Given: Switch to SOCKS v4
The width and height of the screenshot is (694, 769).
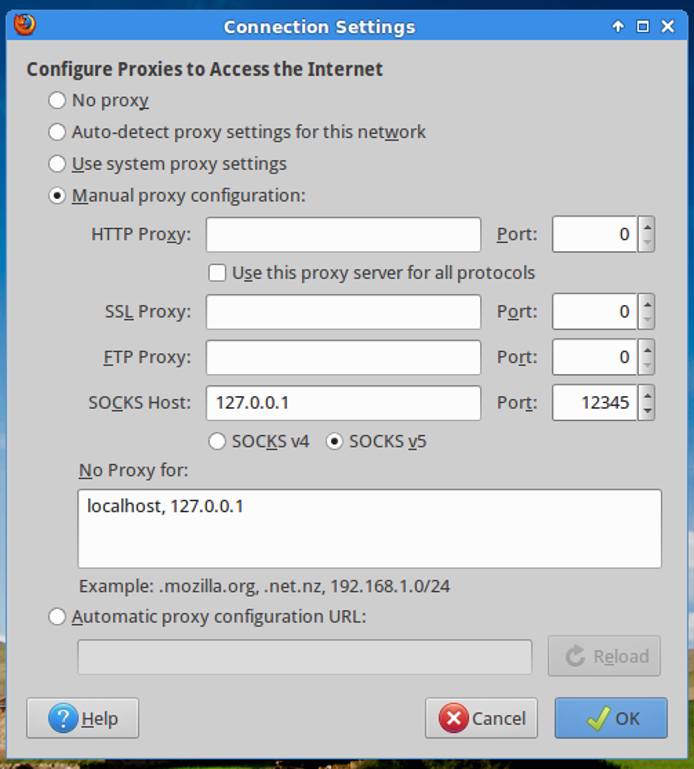Looking at the screenshot, I should 217,441.
